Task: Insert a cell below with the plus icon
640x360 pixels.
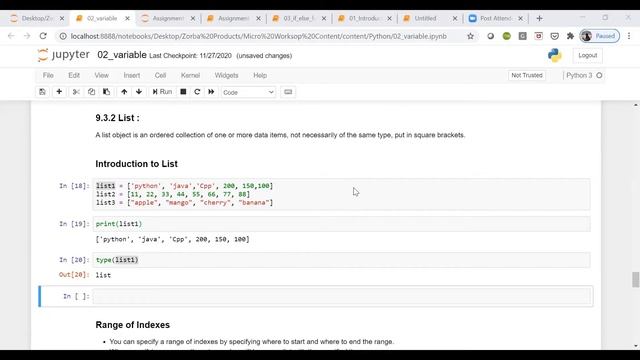Action: (x=59, y=92)
